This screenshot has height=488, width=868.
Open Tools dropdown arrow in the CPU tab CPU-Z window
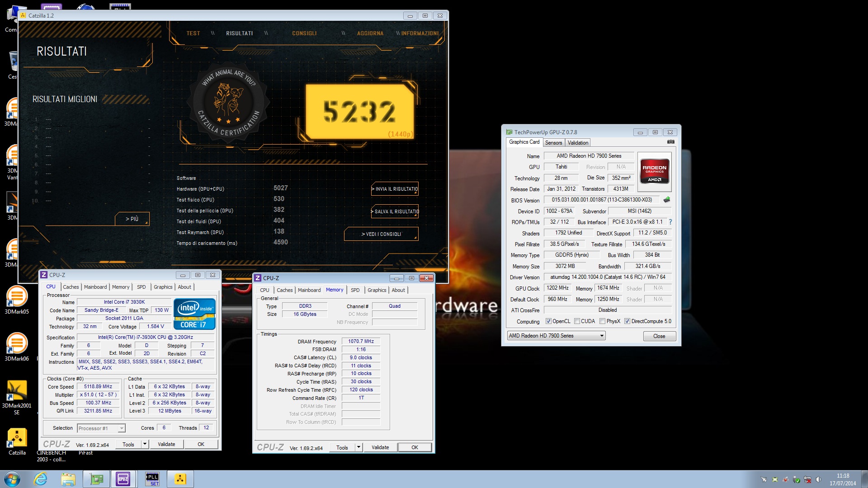pyautogui.click(x=145, y=444)
